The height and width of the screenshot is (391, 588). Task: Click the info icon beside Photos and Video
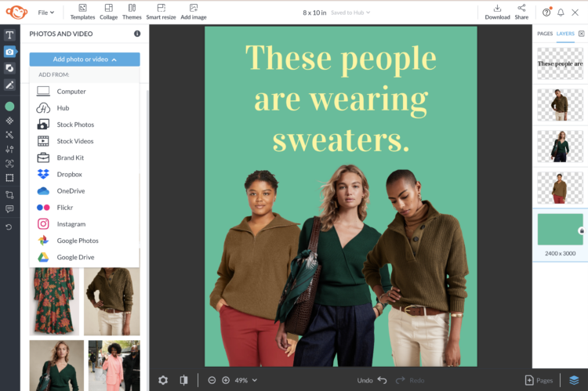(137, 34)
